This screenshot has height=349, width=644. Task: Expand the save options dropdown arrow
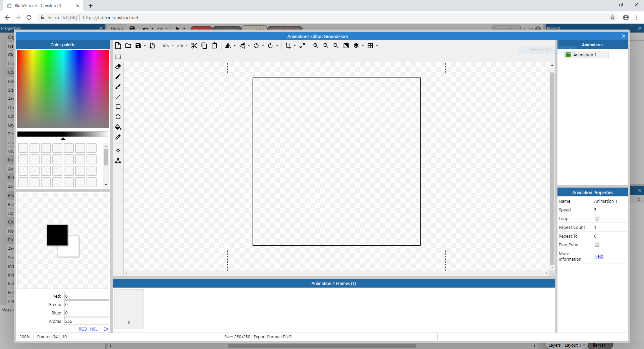pos(144,46)
